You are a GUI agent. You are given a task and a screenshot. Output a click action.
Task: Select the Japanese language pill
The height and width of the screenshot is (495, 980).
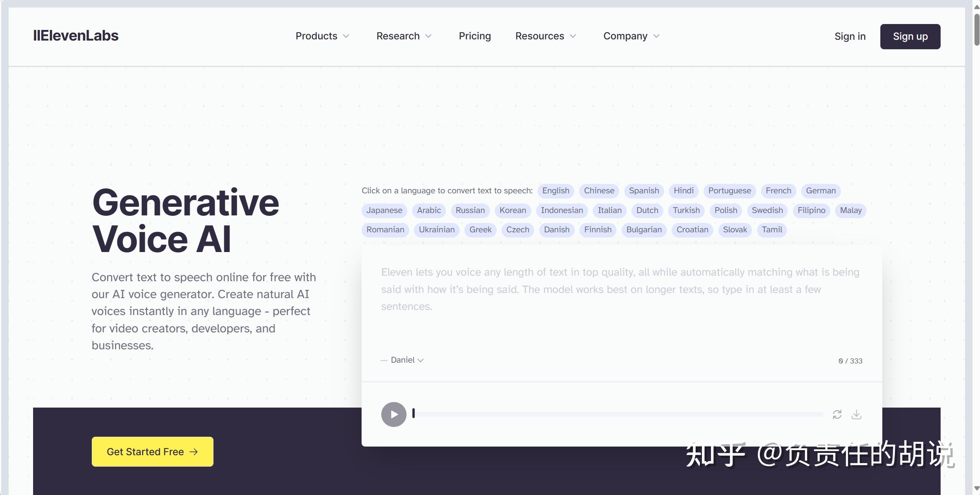tap(384, 210)
